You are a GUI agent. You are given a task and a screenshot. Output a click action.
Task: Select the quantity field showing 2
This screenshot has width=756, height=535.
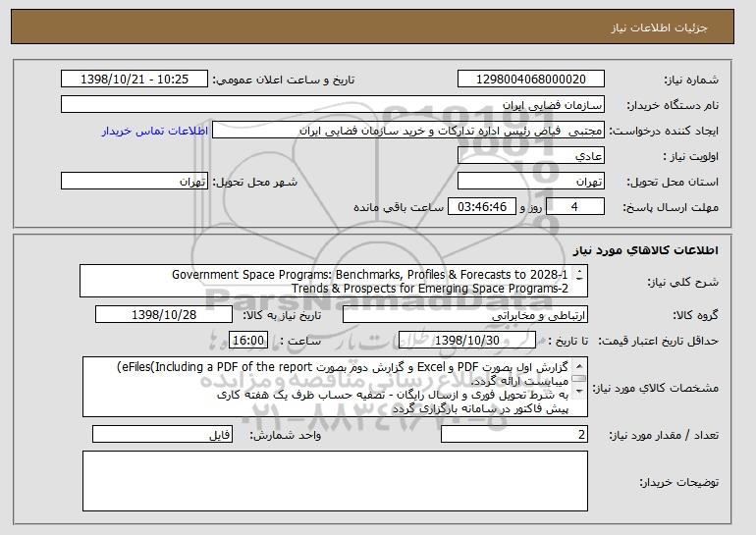click(x=514, y=434)
